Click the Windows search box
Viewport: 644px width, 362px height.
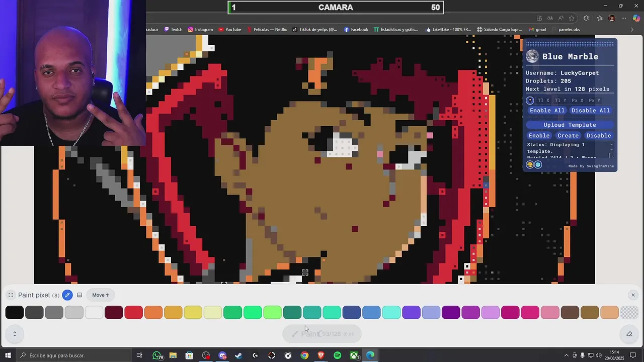(73, 355)
